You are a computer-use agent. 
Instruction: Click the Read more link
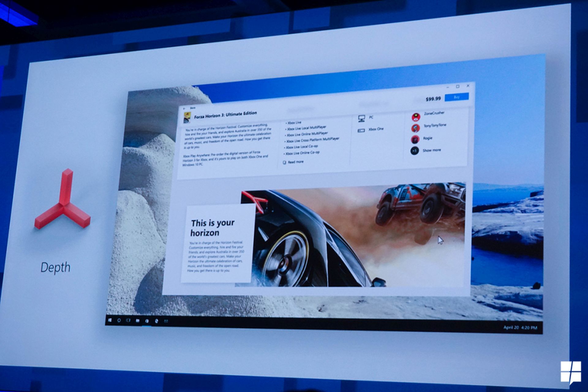(x=296, y=162)
